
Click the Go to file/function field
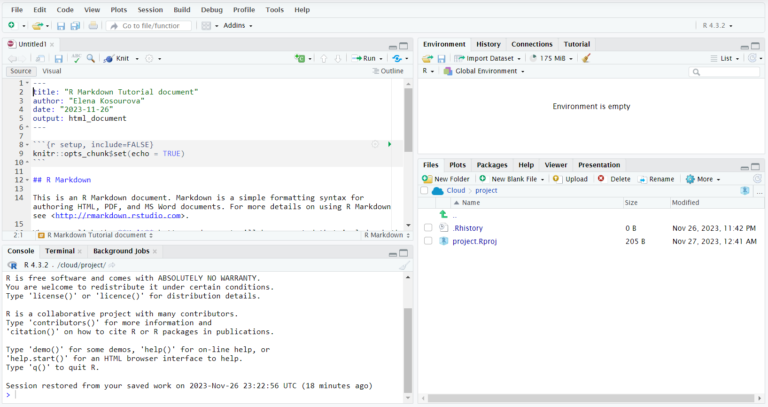click(x=149, y=25)
